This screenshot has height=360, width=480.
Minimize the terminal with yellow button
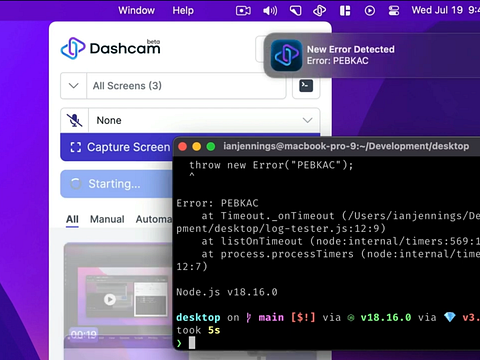(197, 146)
